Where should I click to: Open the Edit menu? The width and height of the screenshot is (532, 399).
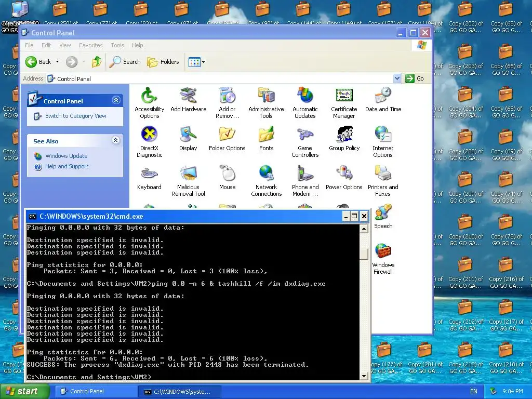coord(46,45)
